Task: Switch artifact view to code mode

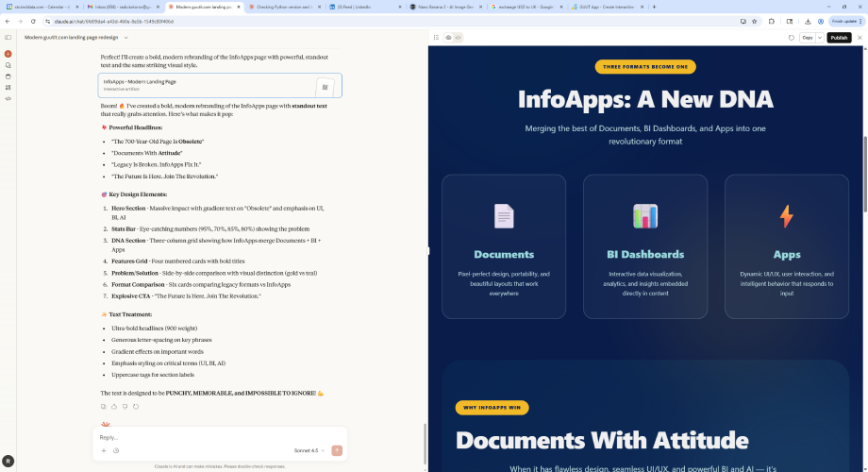Action: click(459, 38)
